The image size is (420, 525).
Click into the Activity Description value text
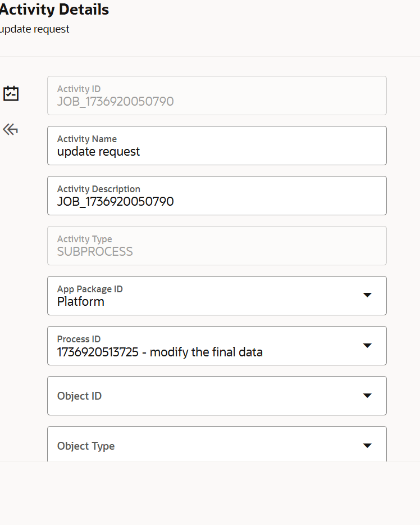tap(115, 201)
